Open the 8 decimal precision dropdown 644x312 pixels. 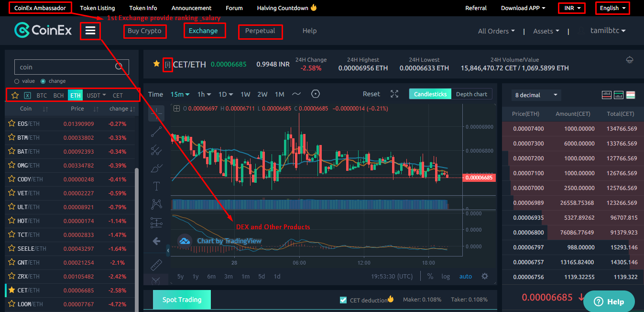[x=536, y=95]
